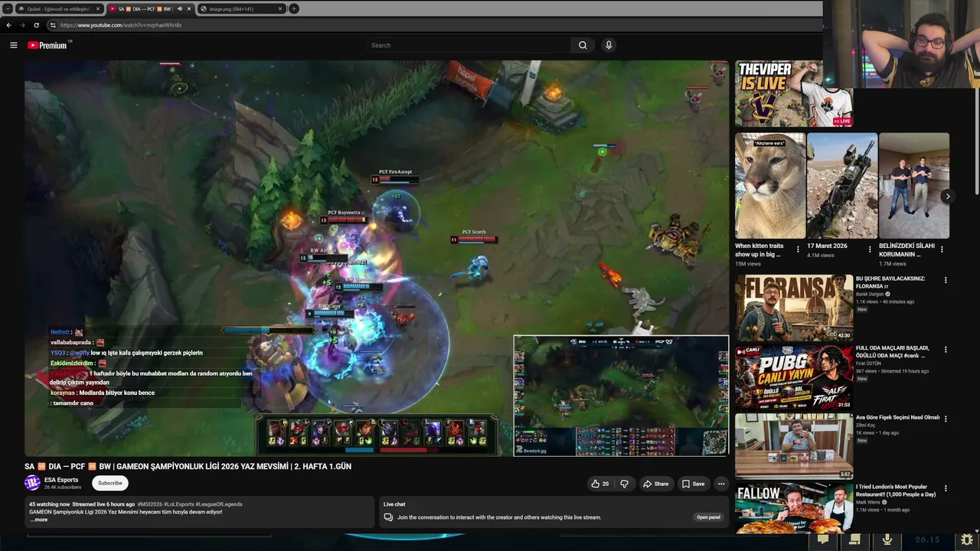Open 'BU ŞEHRE BAYILACAKSINIZ: FLORANSA' title

click(890, 282)
